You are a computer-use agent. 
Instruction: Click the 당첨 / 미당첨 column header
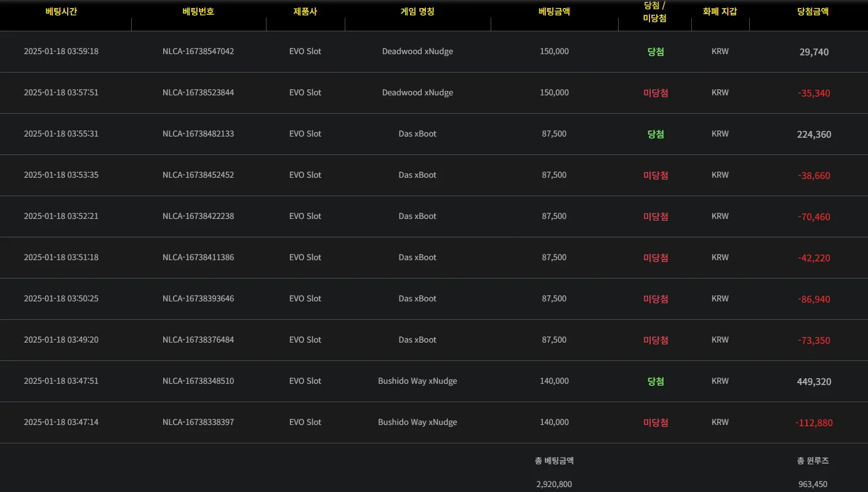click(656, 12)
